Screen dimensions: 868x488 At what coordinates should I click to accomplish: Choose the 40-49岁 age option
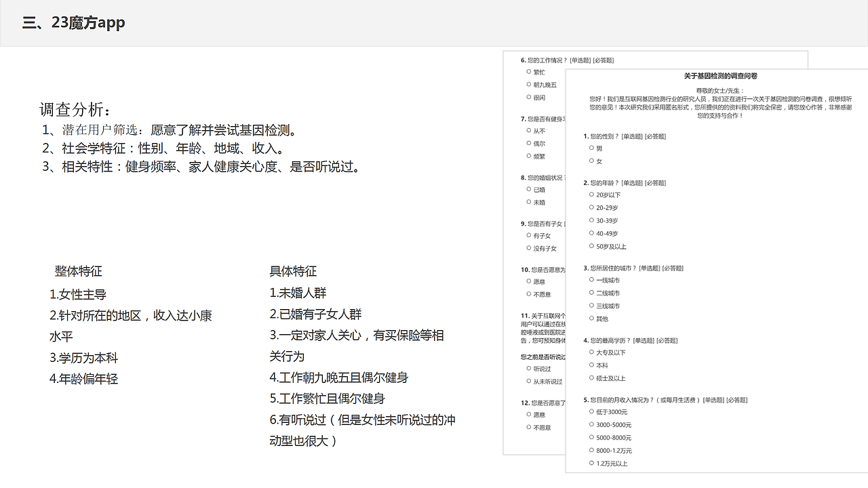[591, 233]
